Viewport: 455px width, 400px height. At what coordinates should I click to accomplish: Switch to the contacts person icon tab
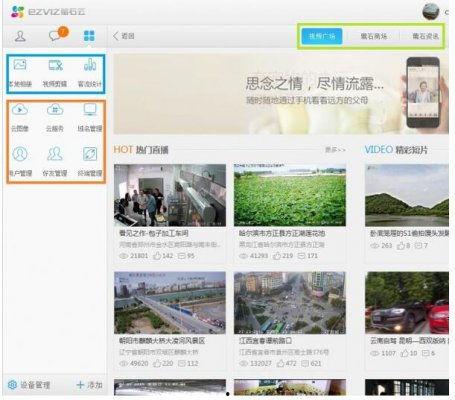[x=20, y=36]
